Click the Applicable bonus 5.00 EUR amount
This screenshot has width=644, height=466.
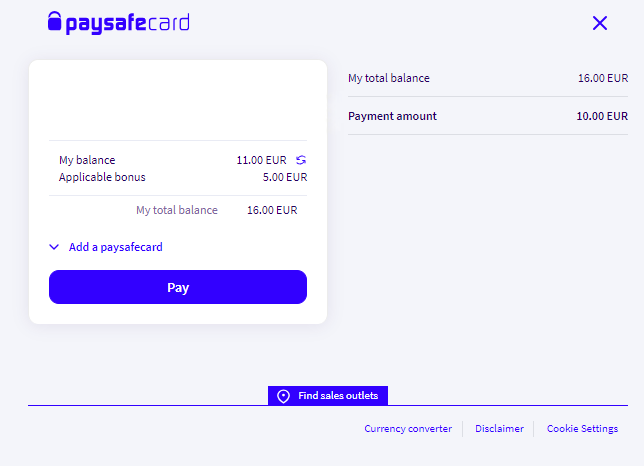coord(285,177)
